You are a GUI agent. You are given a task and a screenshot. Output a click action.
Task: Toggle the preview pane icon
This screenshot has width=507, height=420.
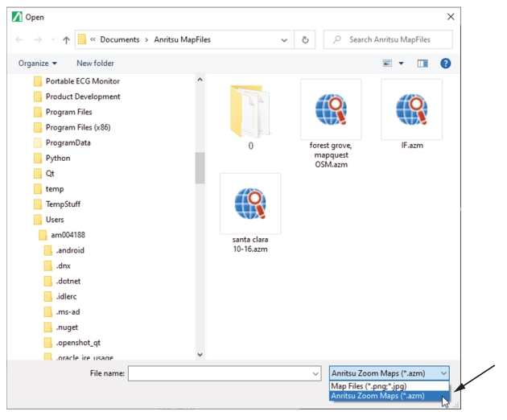[x=422, y=64]
